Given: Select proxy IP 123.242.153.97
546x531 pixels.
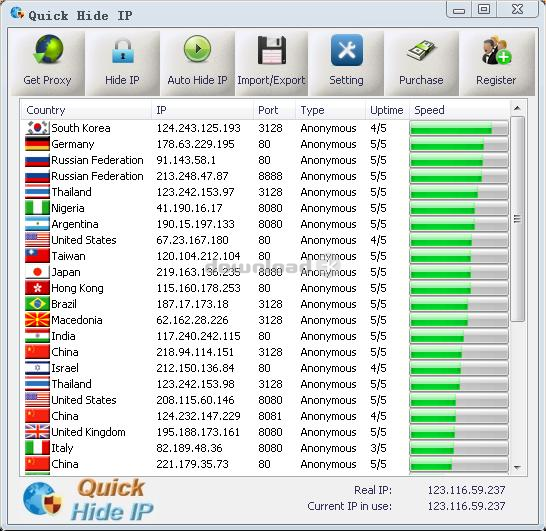Looking at the screenshot, I should coord(195,192).
